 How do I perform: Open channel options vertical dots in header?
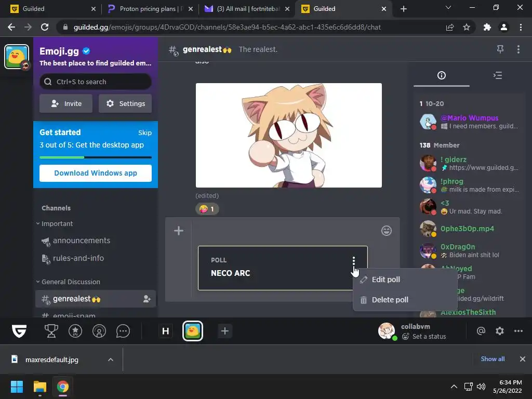click(x=518, y=49)
